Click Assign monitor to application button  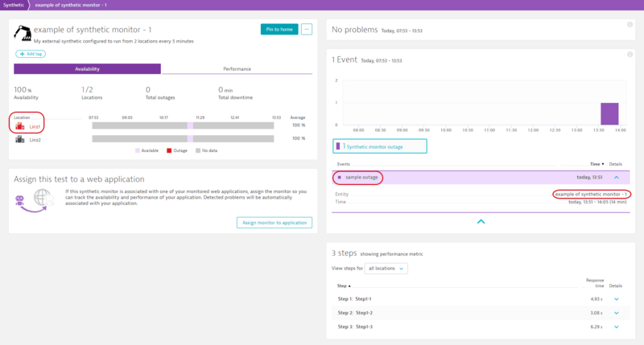(274, 222)
